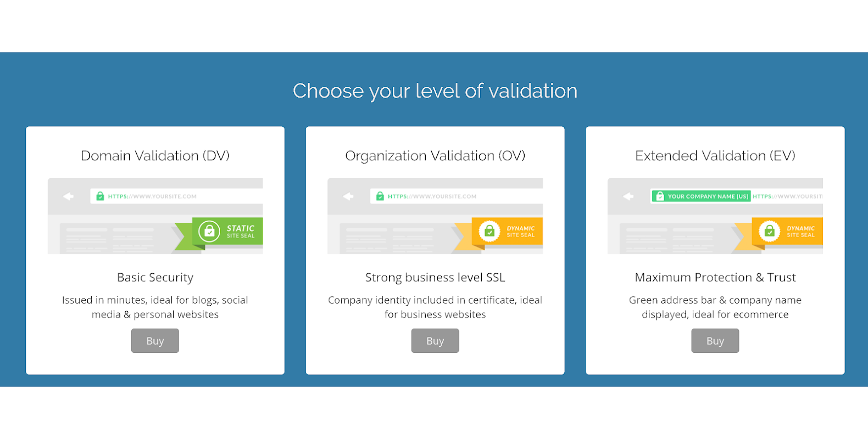Click Dynamic Site Seal badge in OV card

click(508, 232)
